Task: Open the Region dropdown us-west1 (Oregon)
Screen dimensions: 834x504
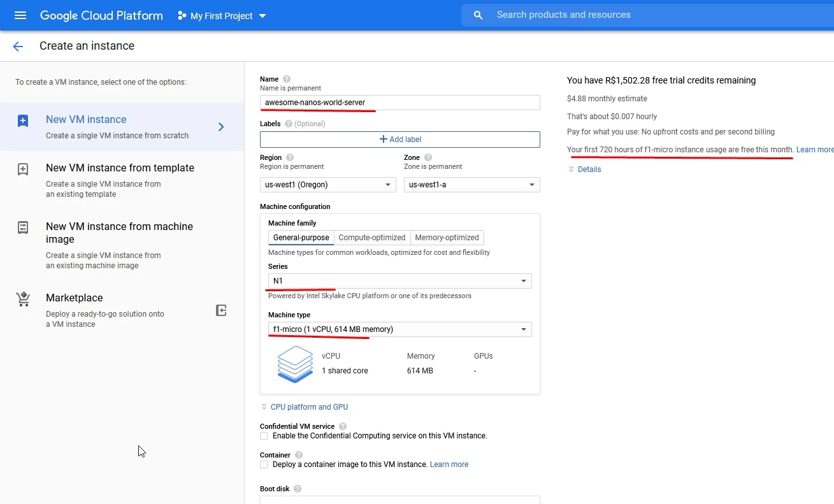Action: [328, 185]
